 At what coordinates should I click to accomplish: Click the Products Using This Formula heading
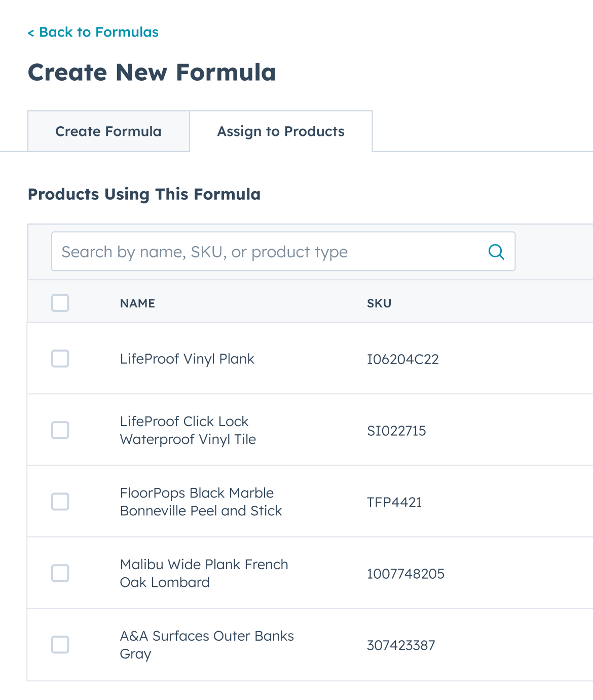pyautogui.click(x=144, y=194)
